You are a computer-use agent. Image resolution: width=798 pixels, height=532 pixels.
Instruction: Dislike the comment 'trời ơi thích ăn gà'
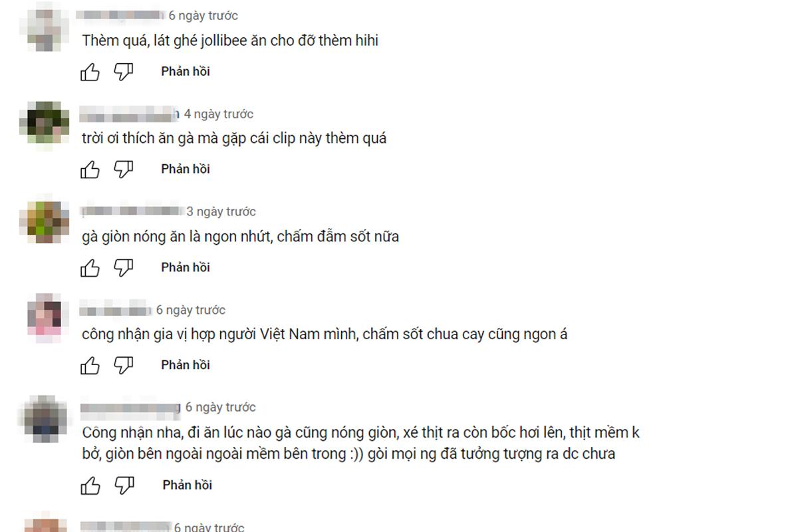tap(123, 170)
